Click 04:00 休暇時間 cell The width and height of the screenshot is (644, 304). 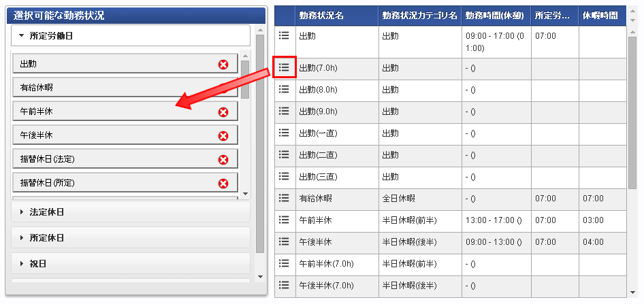point(602,243)
